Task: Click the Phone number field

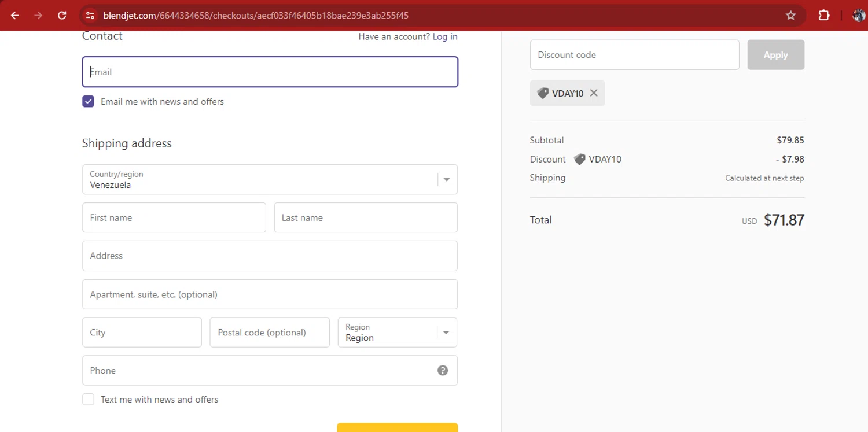Action: 270,371
